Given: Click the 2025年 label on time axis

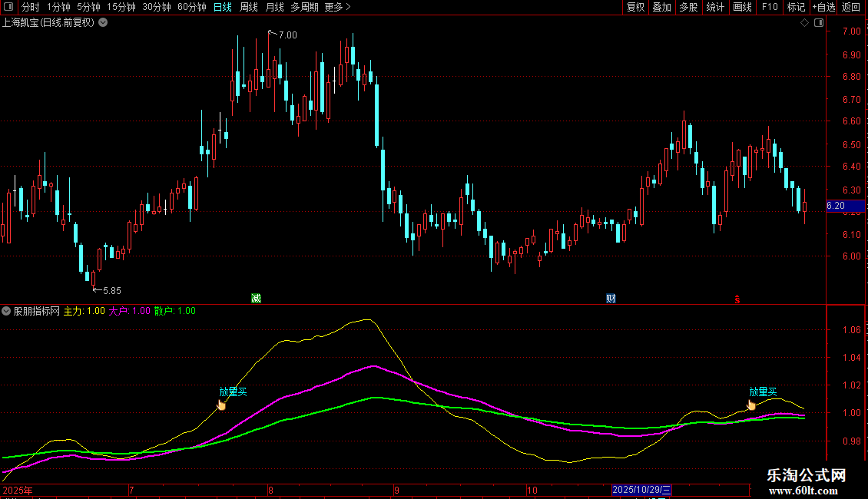Looking at the screenshot, I should pos(18,490).
